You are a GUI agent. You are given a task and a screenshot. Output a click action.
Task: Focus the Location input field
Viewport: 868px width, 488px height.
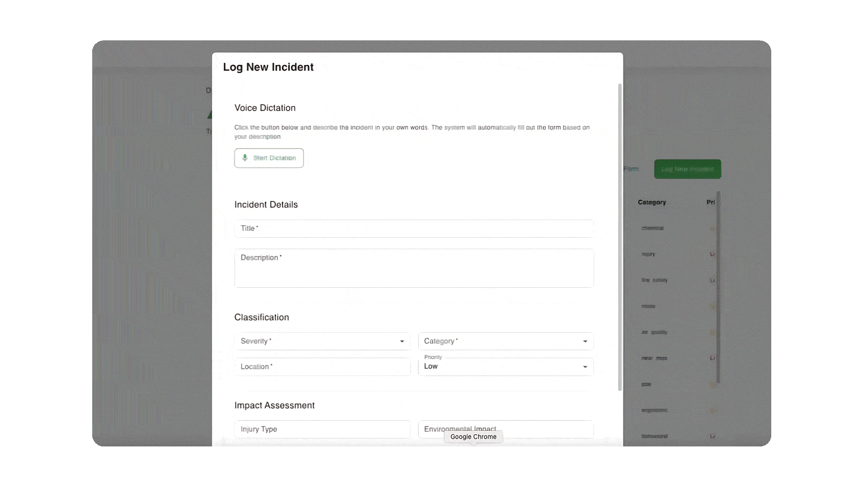pyautogui.click(x=322, y=367)
